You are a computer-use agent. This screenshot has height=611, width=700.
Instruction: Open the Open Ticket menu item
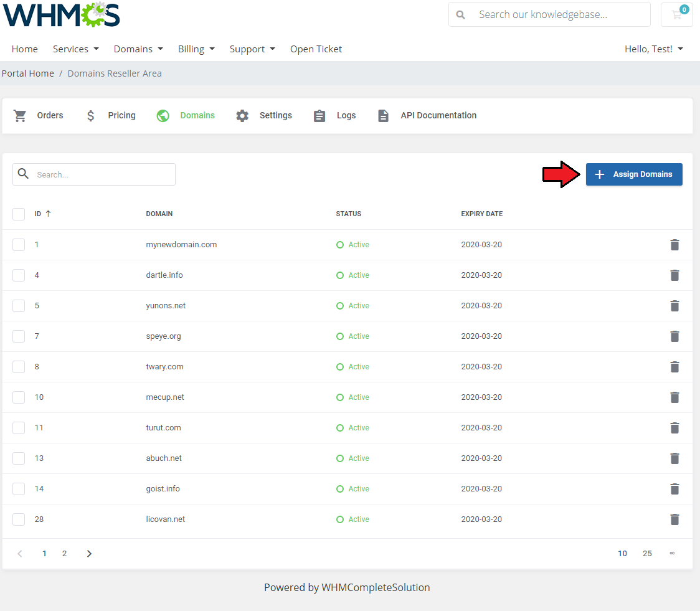316,49
